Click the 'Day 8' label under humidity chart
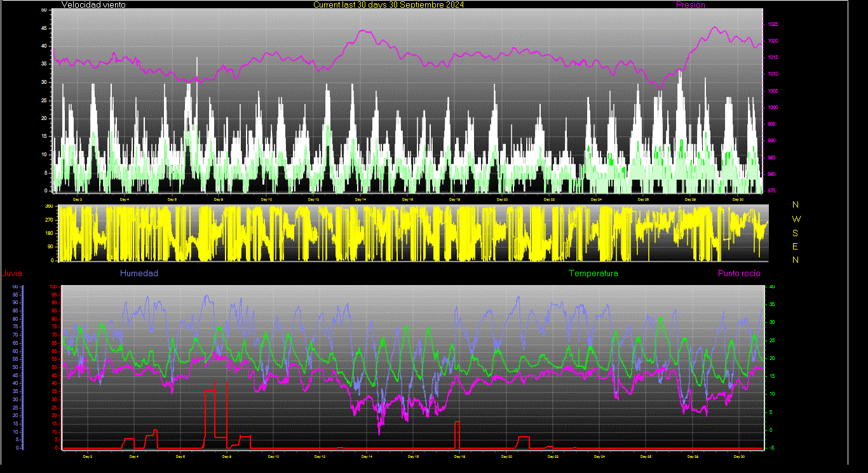Image resolution: width=868 pixels, height=473 pixels. pos(227,456)
